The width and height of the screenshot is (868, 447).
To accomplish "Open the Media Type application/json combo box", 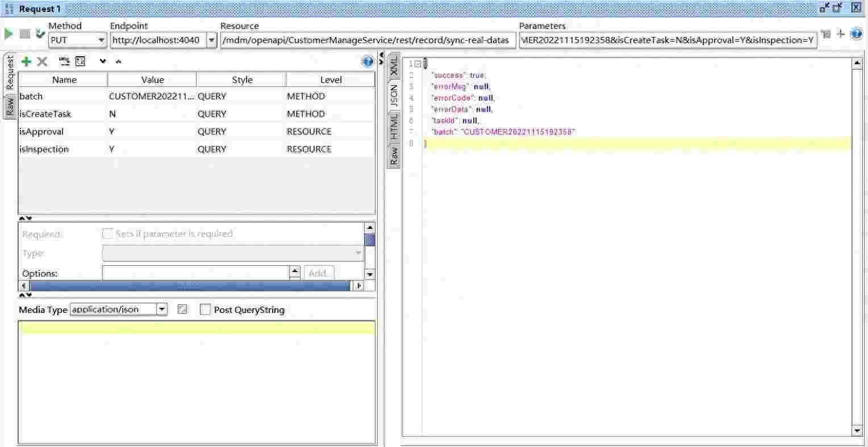I will pyautogui.click(x=119, y=310).
